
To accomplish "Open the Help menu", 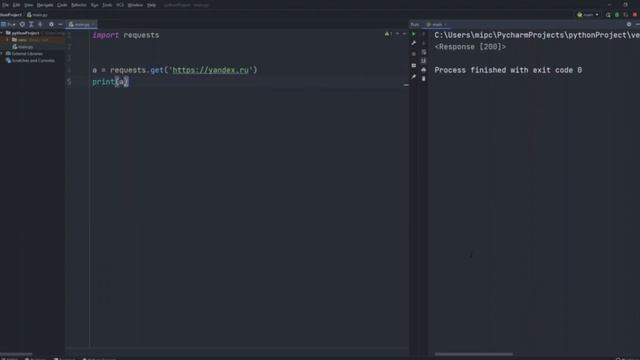I will [151, 5].
